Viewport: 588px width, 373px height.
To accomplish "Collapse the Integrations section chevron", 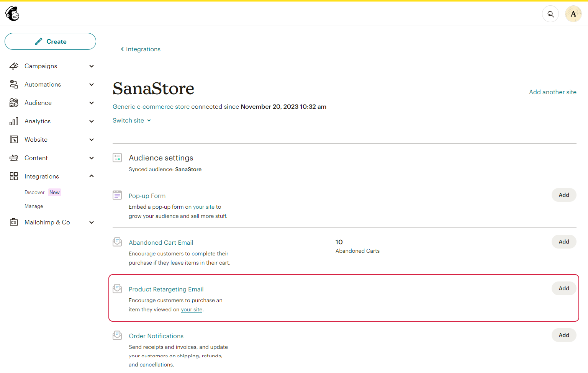I will (92, 176).
